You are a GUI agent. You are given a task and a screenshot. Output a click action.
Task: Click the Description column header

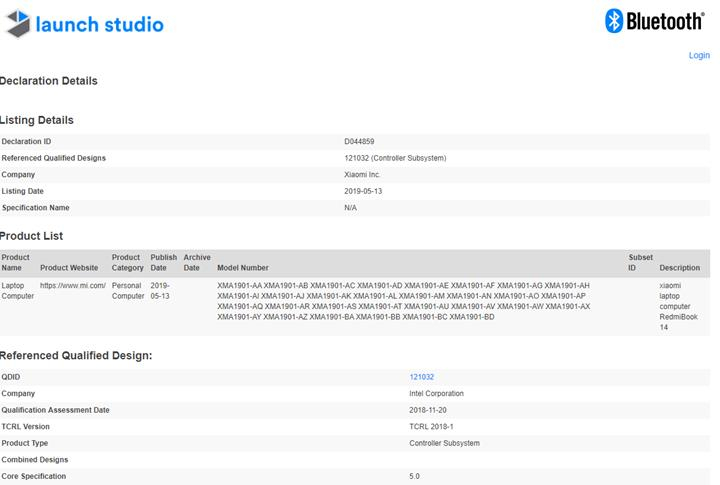(679, 268)
